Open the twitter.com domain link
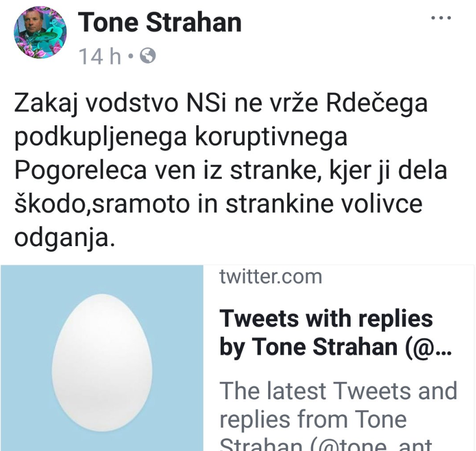Image resolution: width=476 pixels, height=451 pixels. [270, 276]
